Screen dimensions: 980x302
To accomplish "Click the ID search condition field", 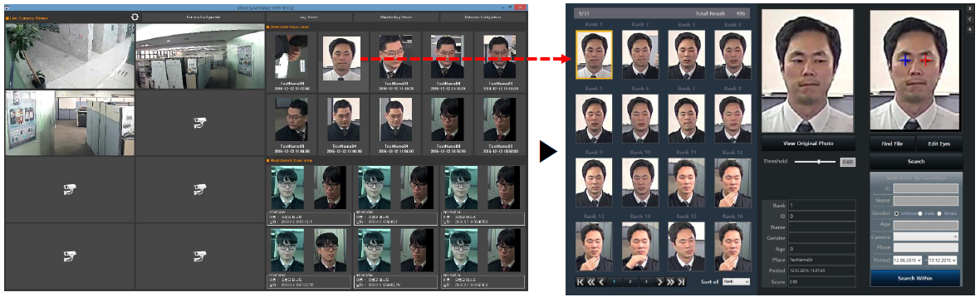I will tap(926, 188).
